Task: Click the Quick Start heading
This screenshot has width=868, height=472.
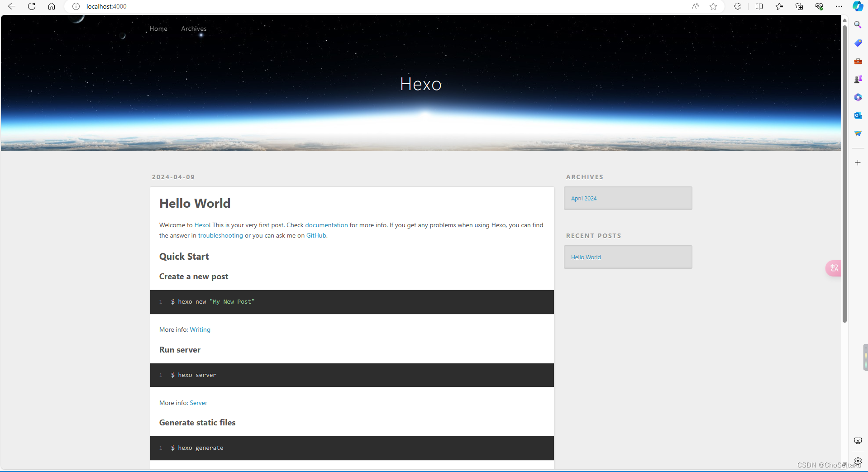Action: coord(184,257)
